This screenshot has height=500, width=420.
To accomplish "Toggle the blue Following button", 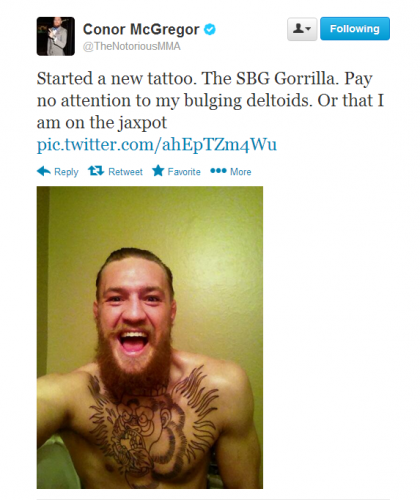I will pos(355,29).
